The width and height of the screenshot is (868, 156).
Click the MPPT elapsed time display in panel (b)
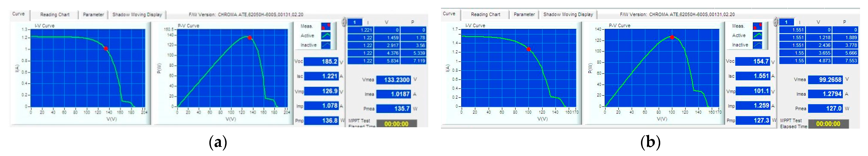click(828, 124)
